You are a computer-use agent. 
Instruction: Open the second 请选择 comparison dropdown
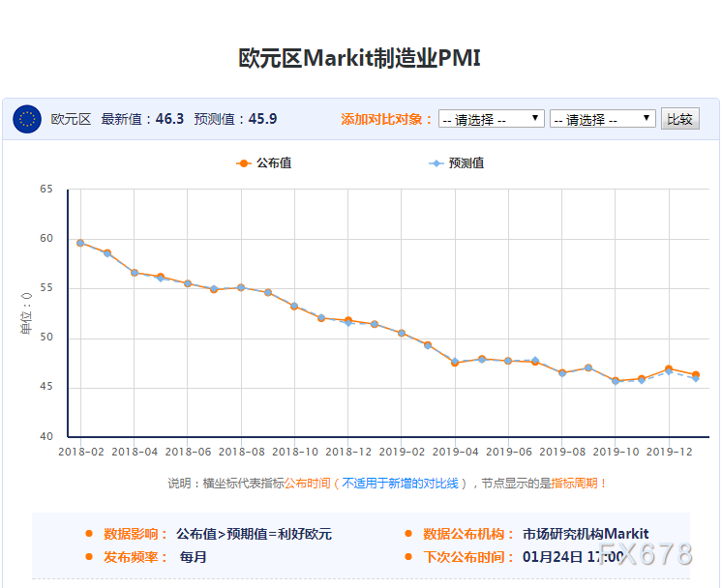(603, 119)
